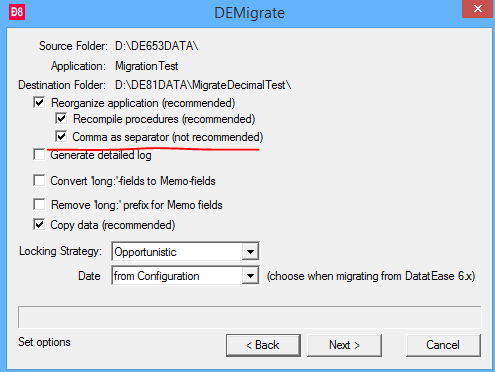Click the Source Folder path text
This screenshot has height=372, width=495.
point(157,46)
